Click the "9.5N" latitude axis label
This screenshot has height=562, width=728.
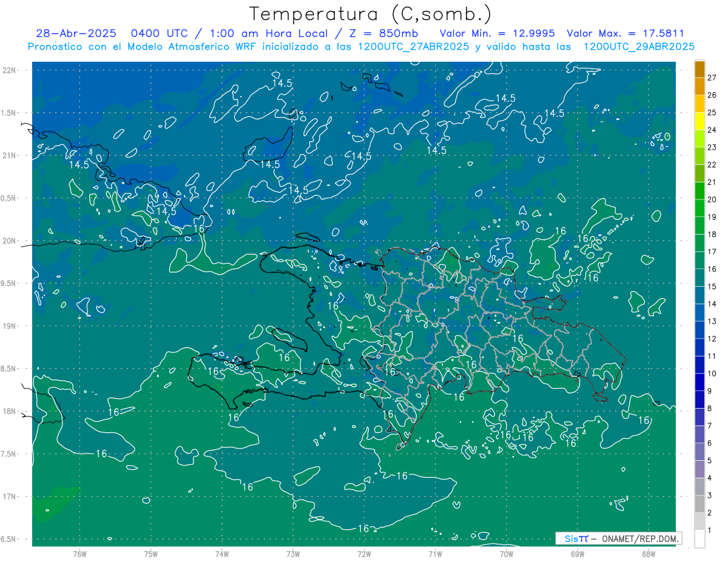pos(8,283)
